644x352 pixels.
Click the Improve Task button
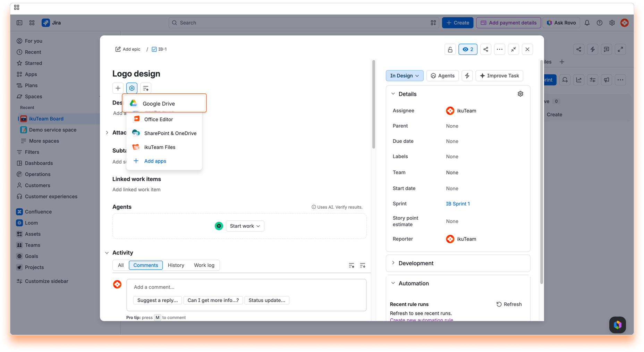coord(499,76)
